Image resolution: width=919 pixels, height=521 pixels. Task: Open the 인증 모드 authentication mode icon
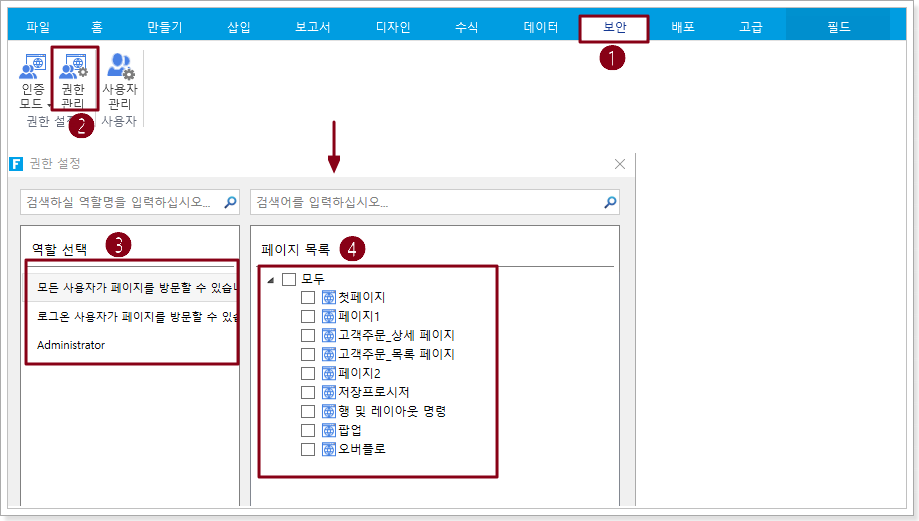[x=32, y=66]
